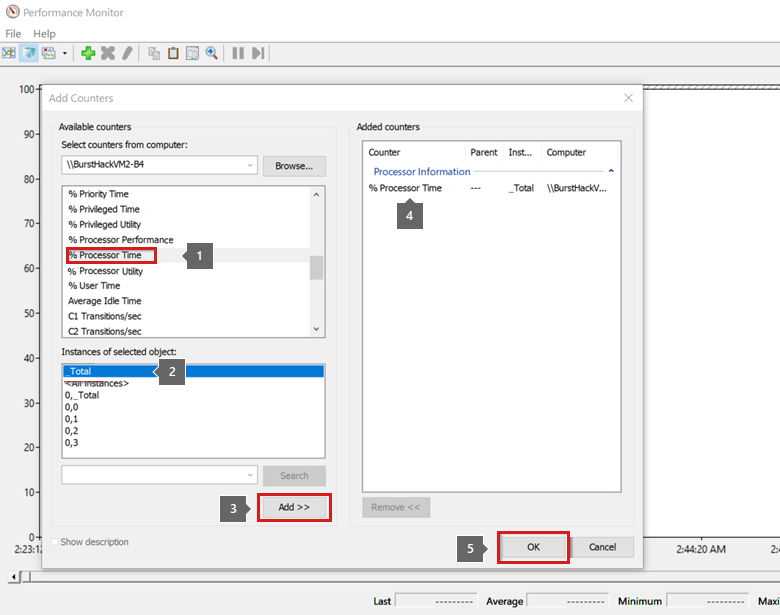Open the File menu
The width and height of the screenshot is (780, 615).
[13, 33]
